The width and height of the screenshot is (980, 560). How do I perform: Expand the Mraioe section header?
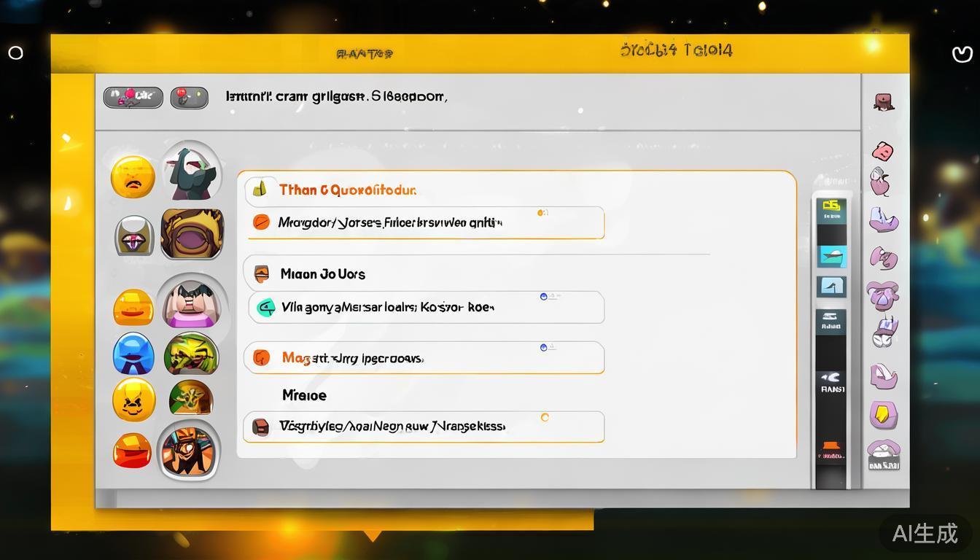coord(304,395)
